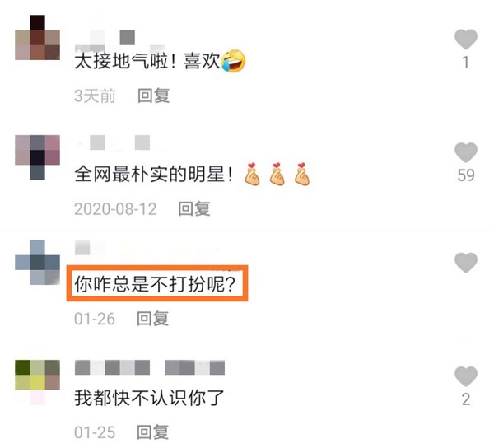This screenshot has height=448, width=494.
Task: Heart the '我都快不认识你了' comment
Action: pos(466,376)
